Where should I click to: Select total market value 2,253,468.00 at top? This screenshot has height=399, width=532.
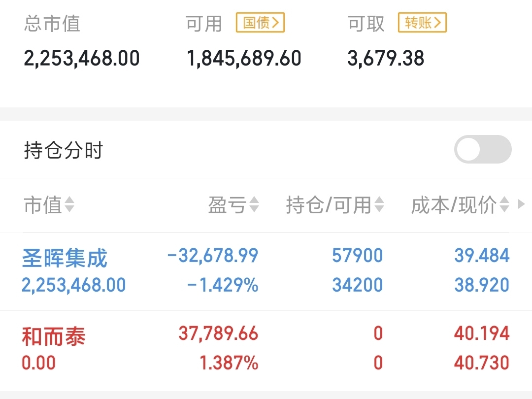(x=82, y=58)
